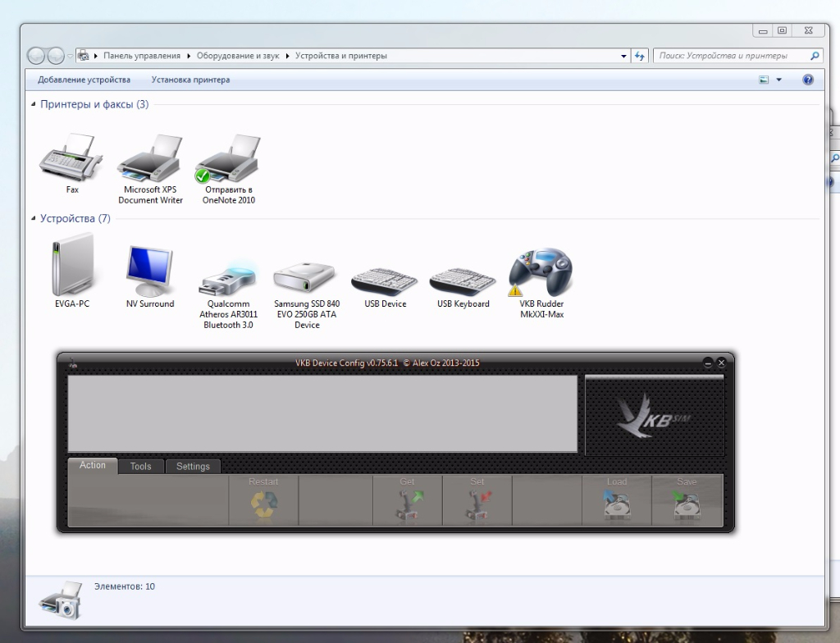Collapse the Принтеры и факсы group

[x=34, y=104]
